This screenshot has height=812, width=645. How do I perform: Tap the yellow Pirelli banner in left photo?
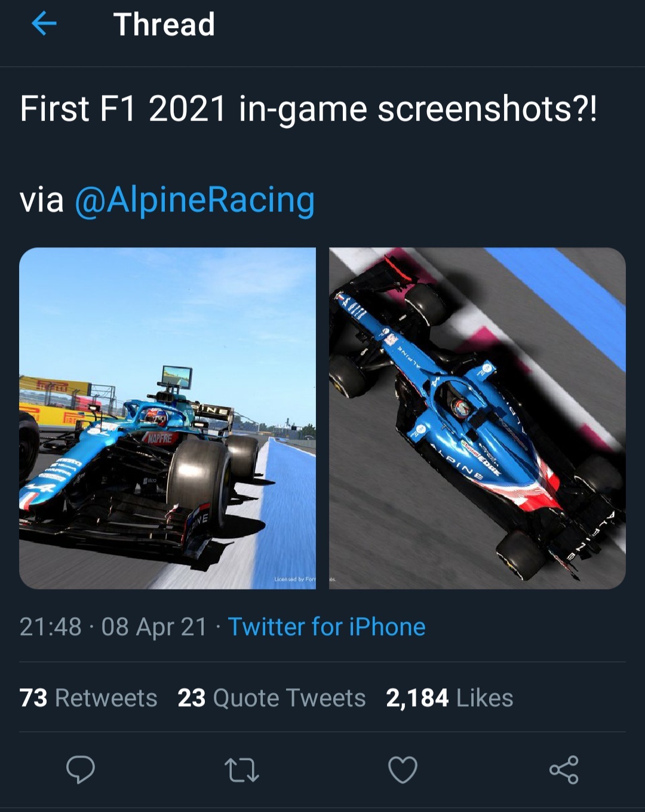55,384
